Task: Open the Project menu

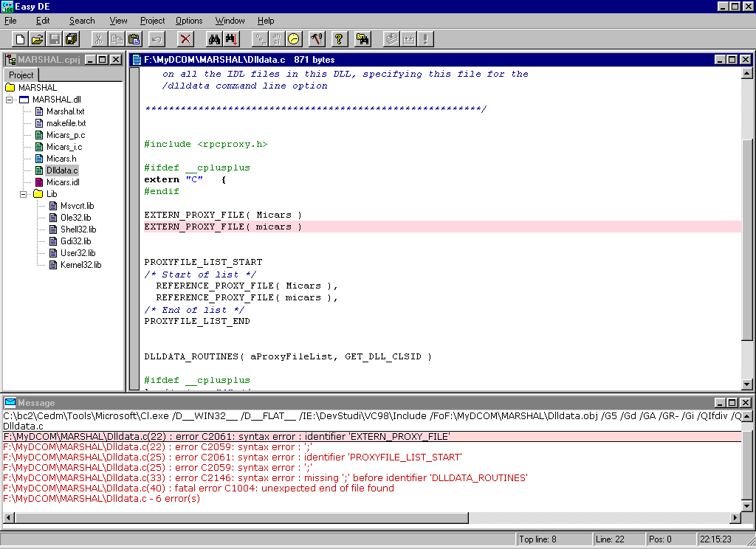Action: pos(152,21)
